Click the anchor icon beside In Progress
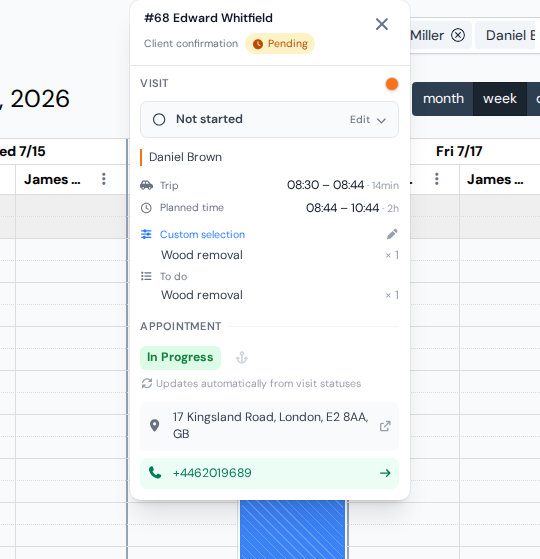540x559 pixels. tap(242, 358)
